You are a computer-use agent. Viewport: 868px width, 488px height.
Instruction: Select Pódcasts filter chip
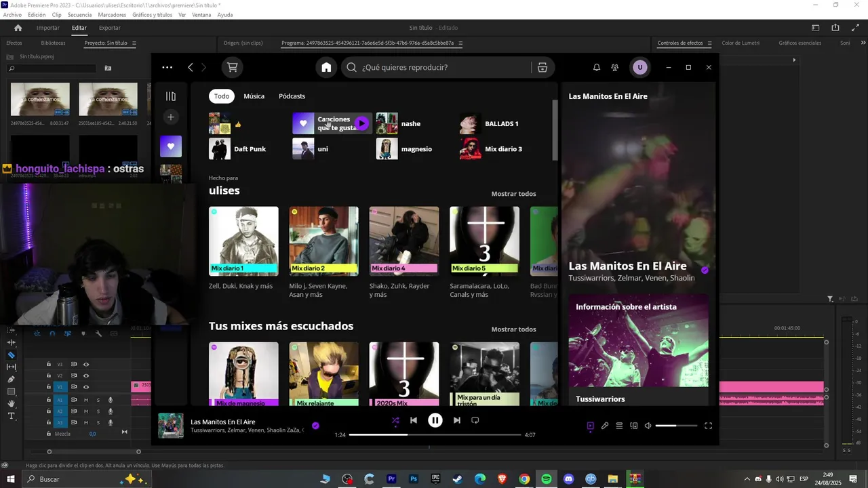292,96
